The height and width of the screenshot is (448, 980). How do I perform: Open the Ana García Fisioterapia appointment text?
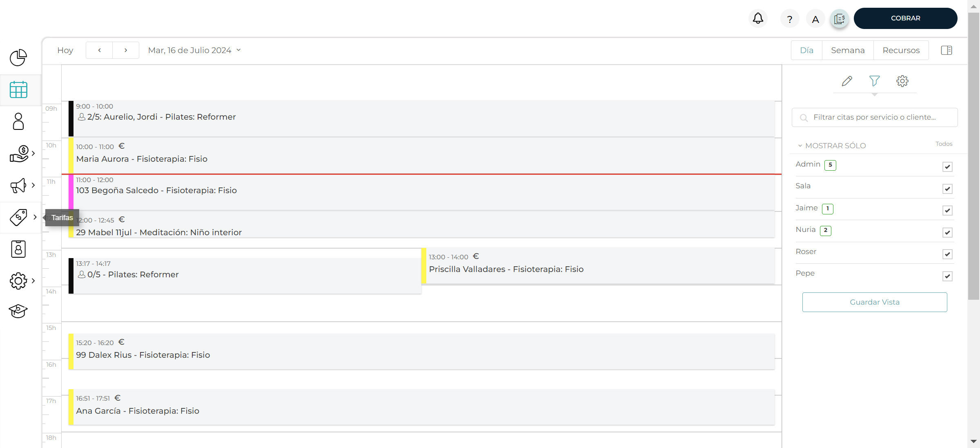click(x=138, y=411)
